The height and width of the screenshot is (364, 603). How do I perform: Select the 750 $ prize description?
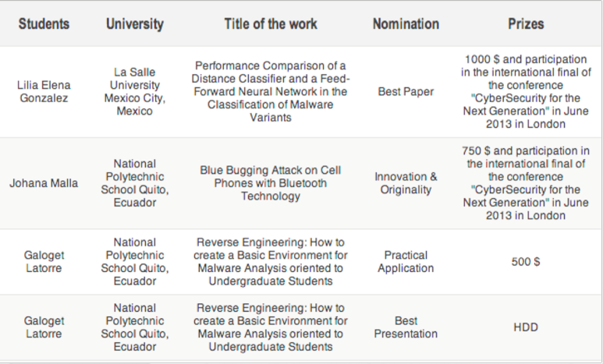526,183
